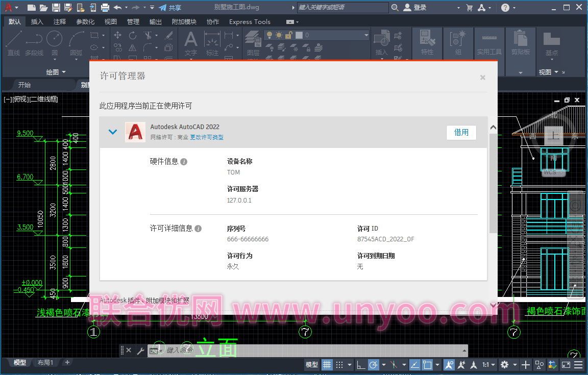Add a new layout with the plus tab

[67, 362]
